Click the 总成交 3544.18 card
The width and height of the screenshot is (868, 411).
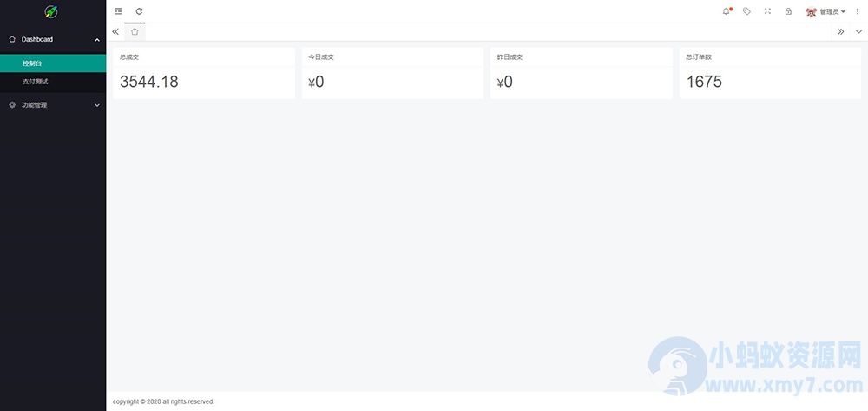tap(204, 73)
